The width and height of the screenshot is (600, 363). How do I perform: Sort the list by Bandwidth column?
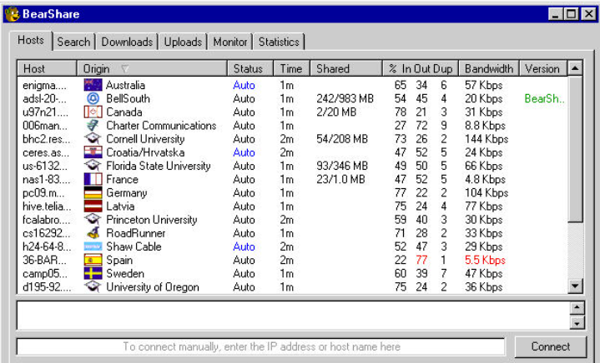click(x=489, y=69)
